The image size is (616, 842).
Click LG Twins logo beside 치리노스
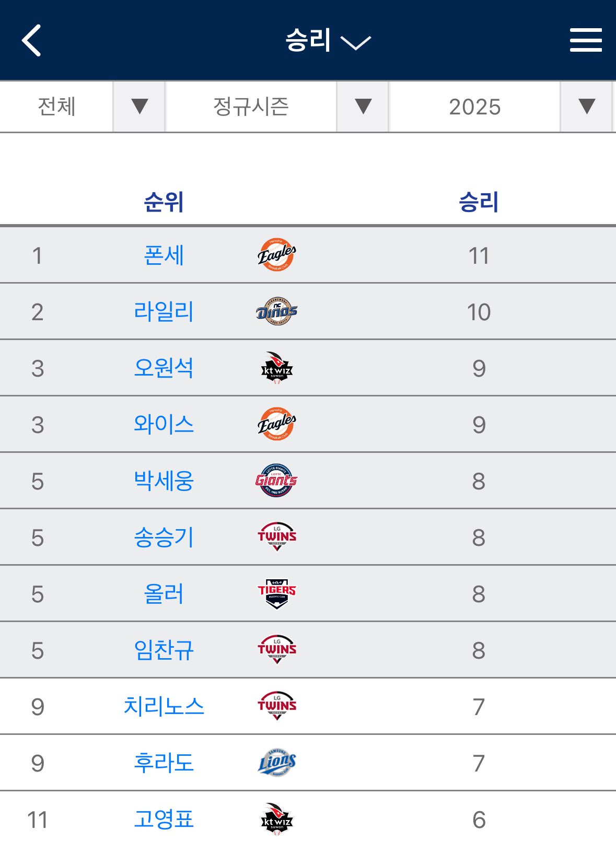pyautogui.click(x=276, y=706)
